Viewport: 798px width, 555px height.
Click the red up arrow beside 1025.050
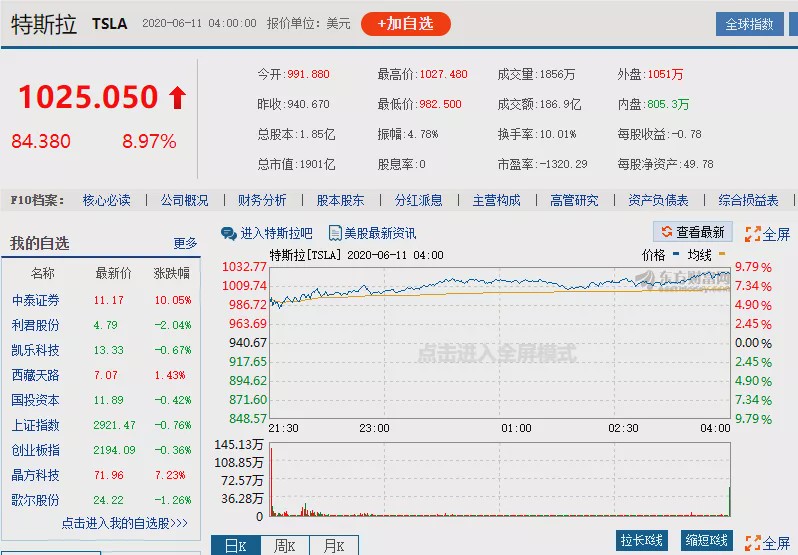[178, 97]
